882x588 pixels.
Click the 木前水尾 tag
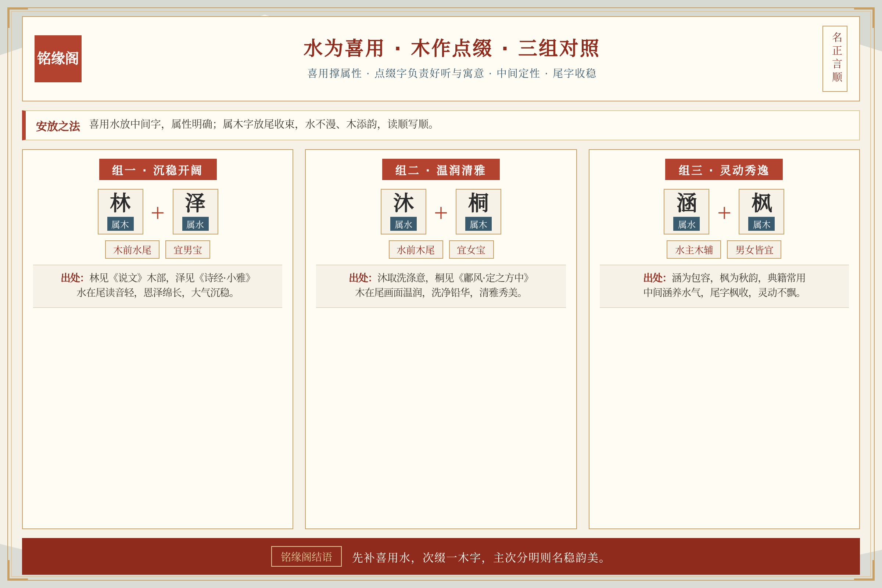pos(132,250)
